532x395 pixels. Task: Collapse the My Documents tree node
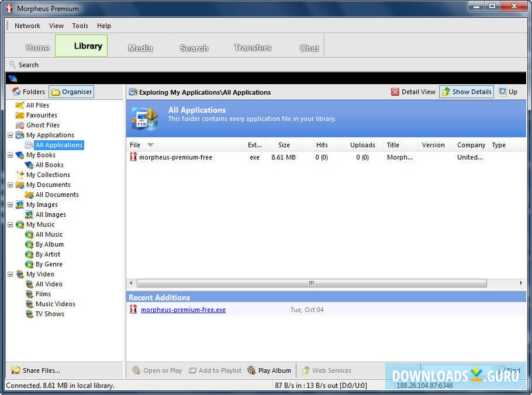[11, 185]
